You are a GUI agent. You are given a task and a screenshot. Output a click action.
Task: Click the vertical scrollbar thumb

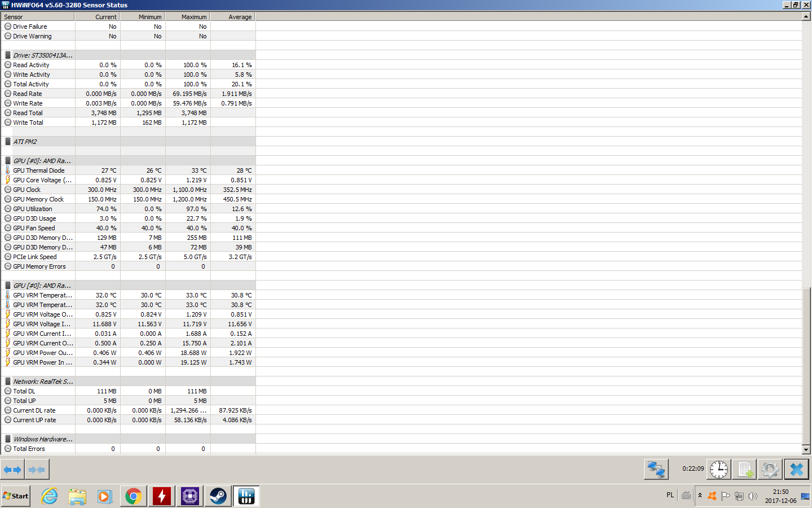[806, 366]
